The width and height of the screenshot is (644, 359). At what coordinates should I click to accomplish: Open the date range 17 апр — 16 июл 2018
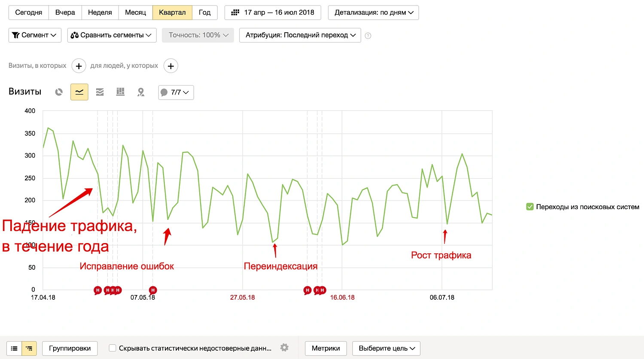pos(273,12)
